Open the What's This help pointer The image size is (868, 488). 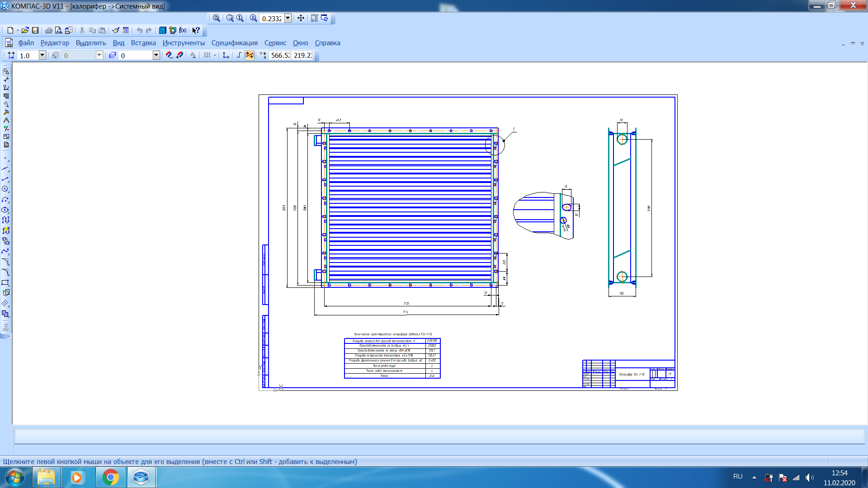click(196, 30)
